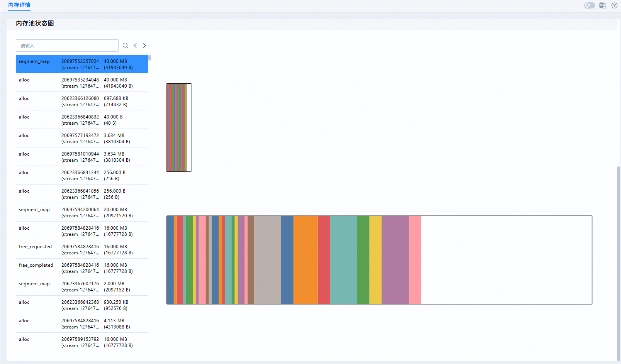Image resolution: width=621 pixels, height=364 pixels.
Task: Click the 40.000 MB size in selected row
Action: click(x=115, y=61)
